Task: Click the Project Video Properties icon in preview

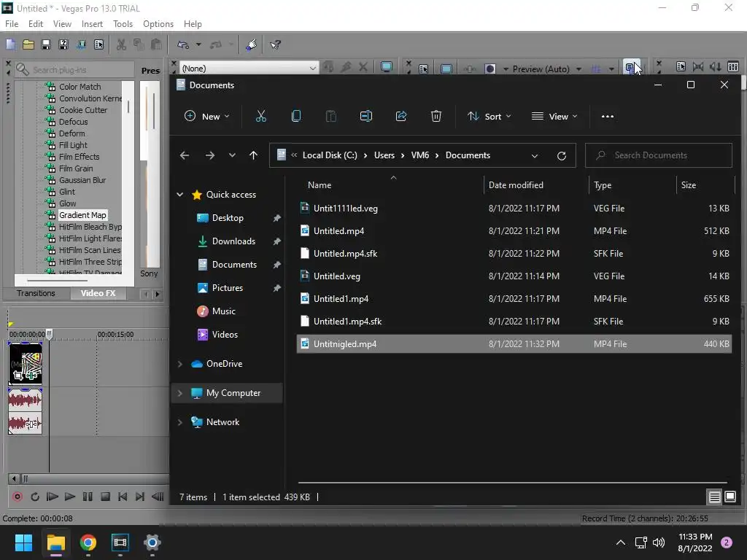Action: (x=423, y=69)
